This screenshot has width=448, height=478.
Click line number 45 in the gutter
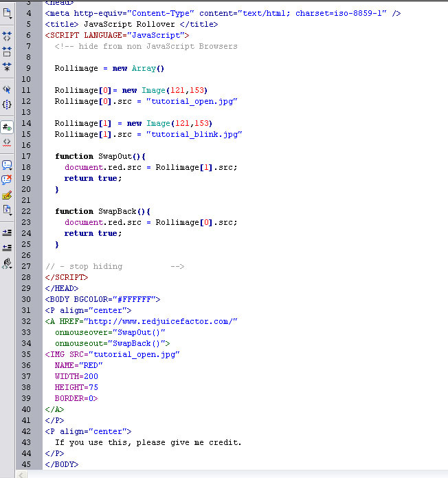click(26, 464)
